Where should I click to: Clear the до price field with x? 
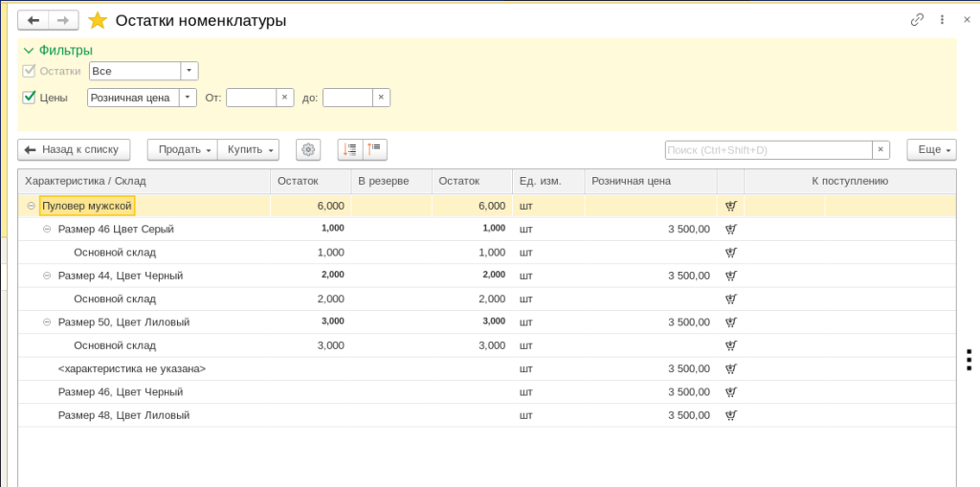pyautogui.click(x=381, y=98)
